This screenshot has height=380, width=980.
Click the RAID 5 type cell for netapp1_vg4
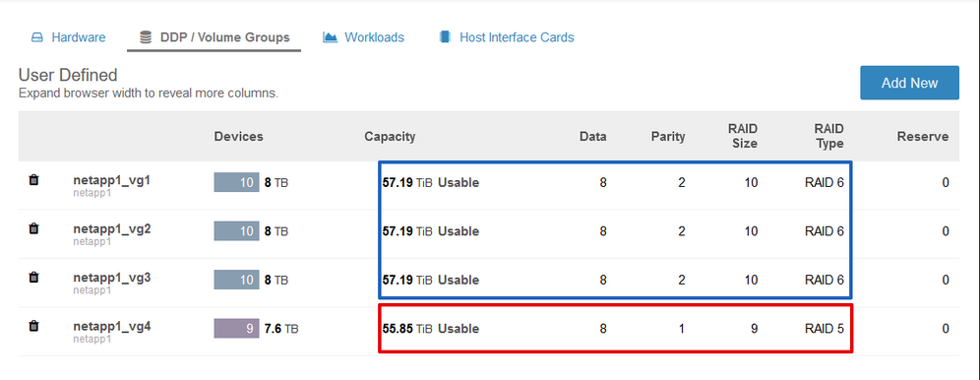click(x=824, y=328)
